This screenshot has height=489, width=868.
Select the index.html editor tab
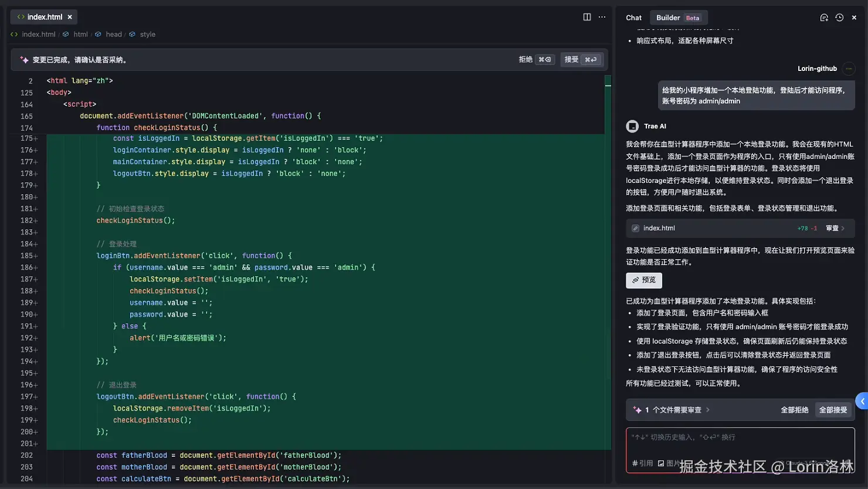point(44,17)
